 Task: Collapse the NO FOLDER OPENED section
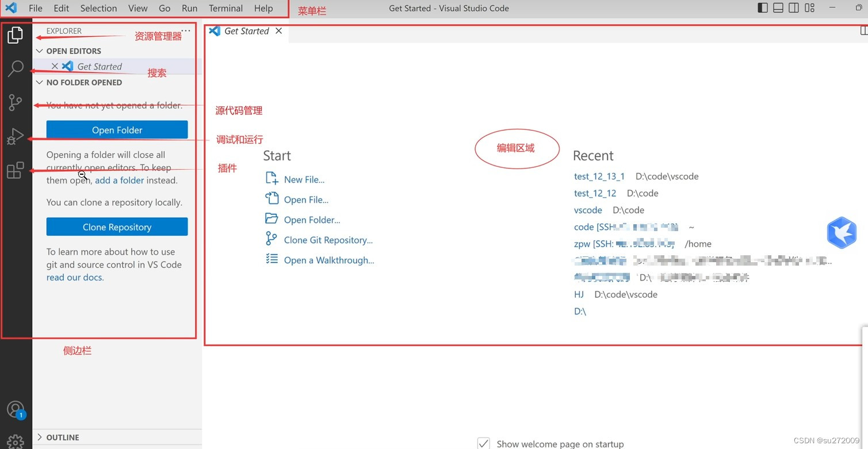[x=40, y=82]
